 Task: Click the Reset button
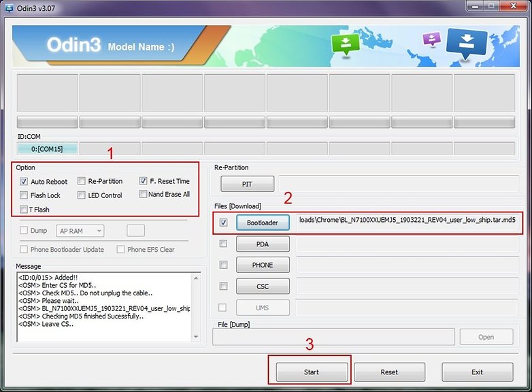pyautogui.click(x=390, y=372)
